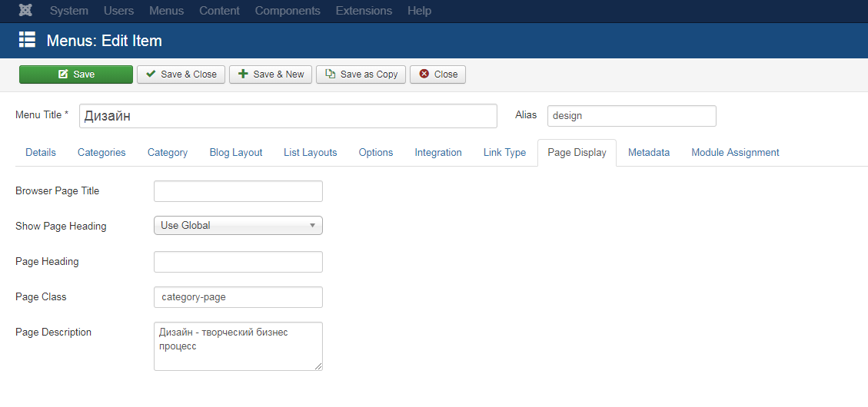868x407 pixels.
Task: Click the Page Description label
Action: coord(53,333)
